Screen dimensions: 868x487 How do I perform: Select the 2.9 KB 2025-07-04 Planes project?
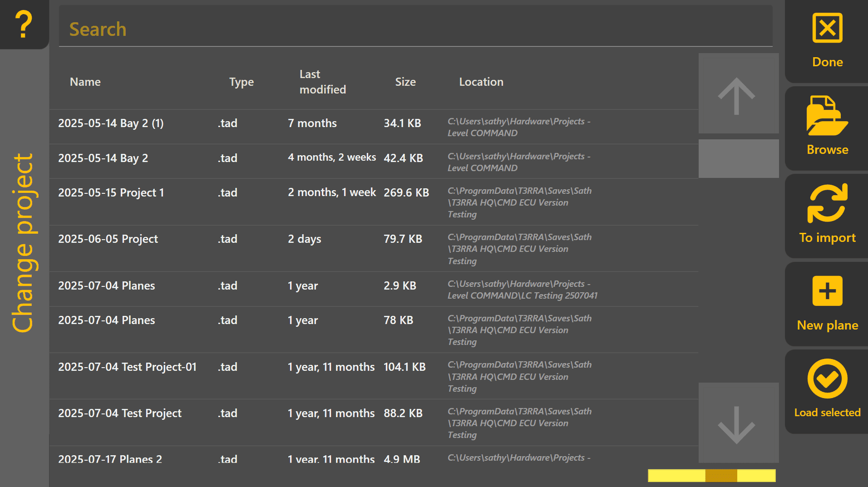click(374, 289)
